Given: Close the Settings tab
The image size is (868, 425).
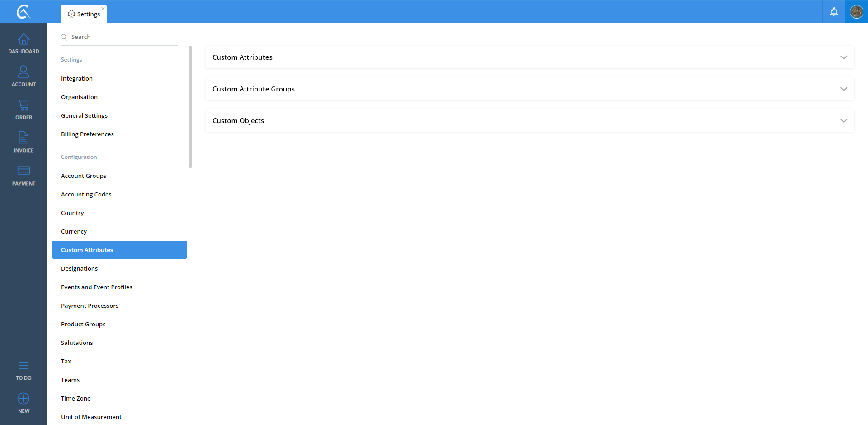Looking at the screenshot, I should click(x=103, y=9).
